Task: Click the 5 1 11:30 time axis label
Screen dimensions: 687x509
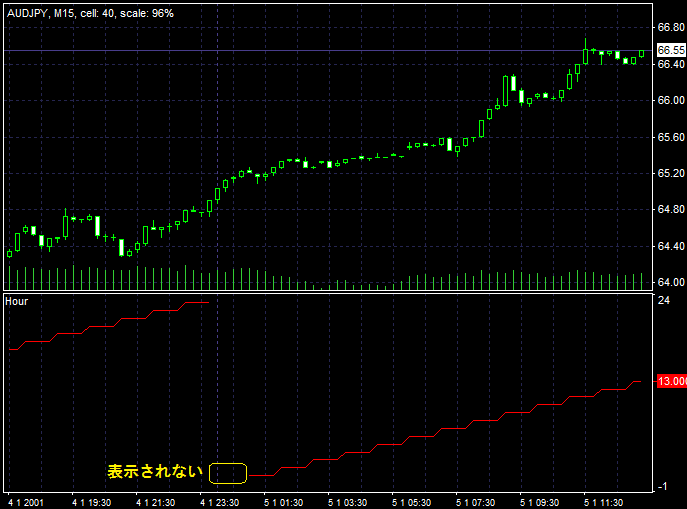Action: tap(603, 502)
